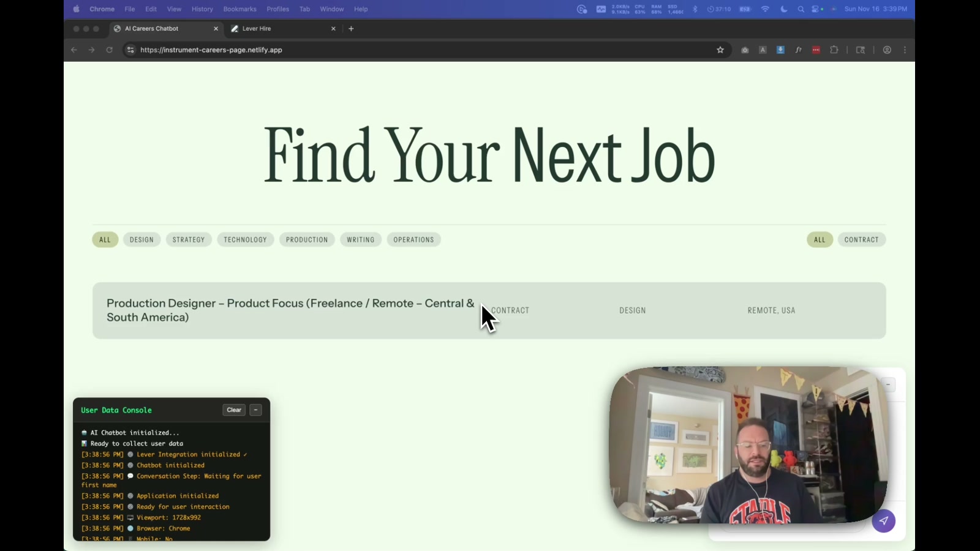This screenshot has height=551, width=980.
Task: Open the Production Designer job listing
Action: coord(489,310)
